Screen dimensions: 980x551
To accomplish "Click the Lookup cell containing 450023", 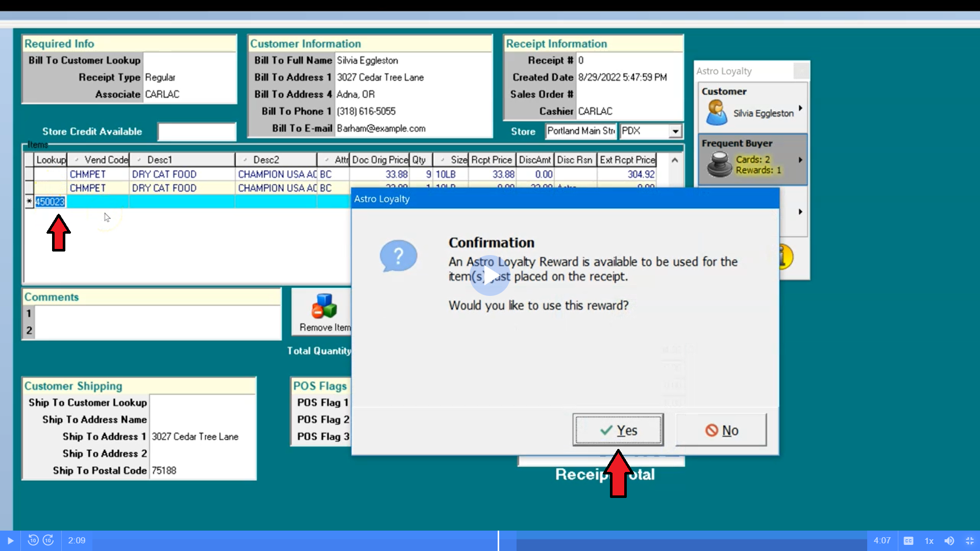I will point(50,202).
